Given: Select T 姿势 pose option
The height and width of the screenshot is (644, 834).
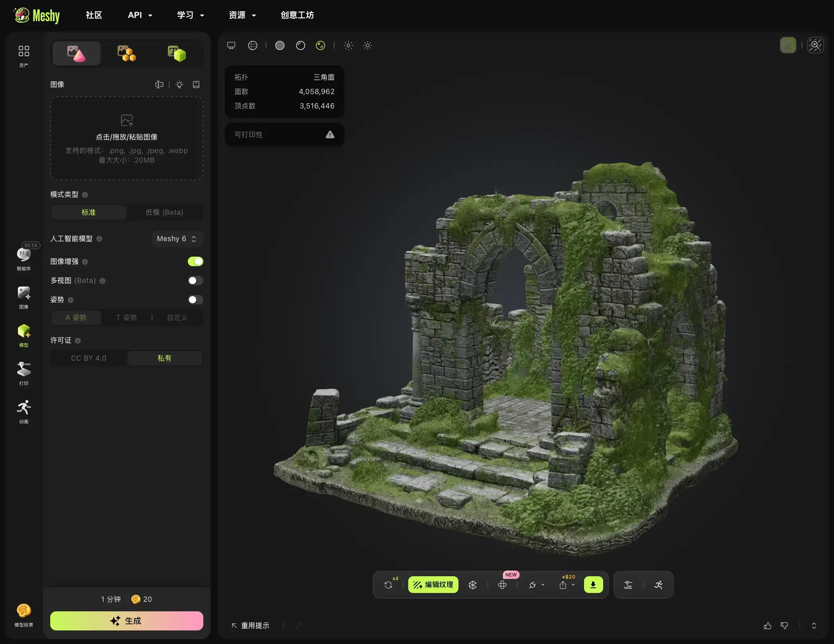Looking at the screenshot, I should pyautogui.click(x=126, y=318).
